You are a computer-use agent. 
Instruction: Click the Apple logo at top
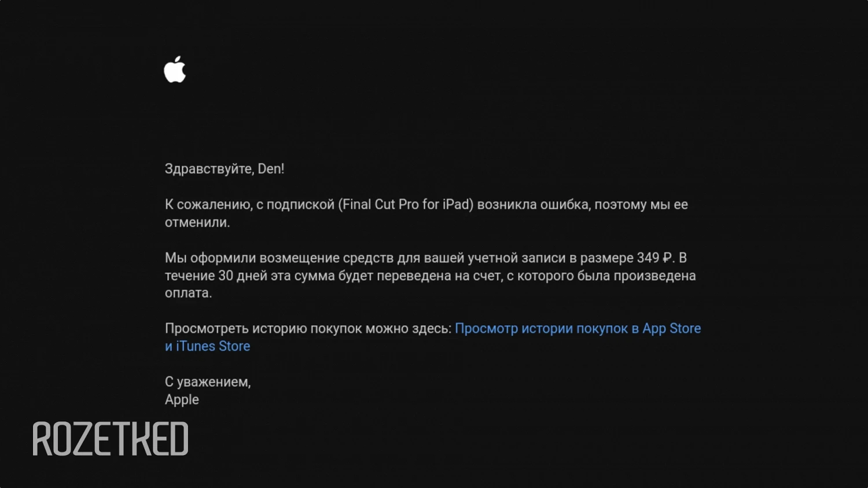tap(175, 70)
